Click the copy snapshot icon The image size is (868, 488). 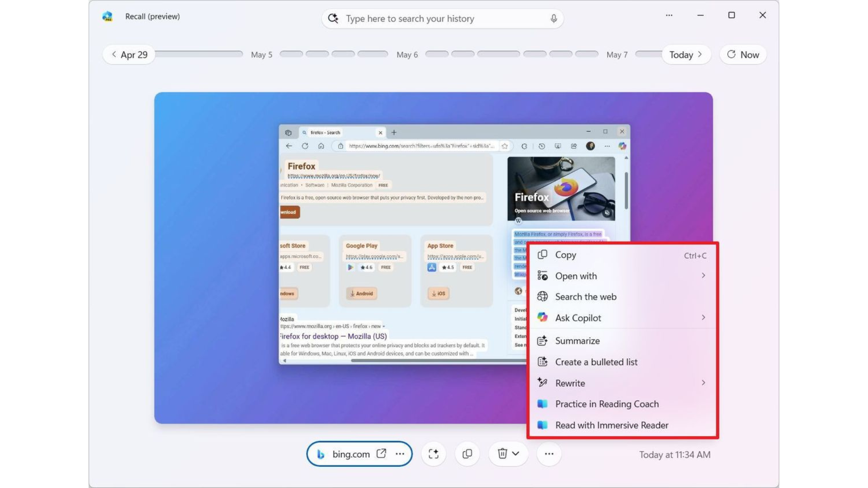coord(467,454)
